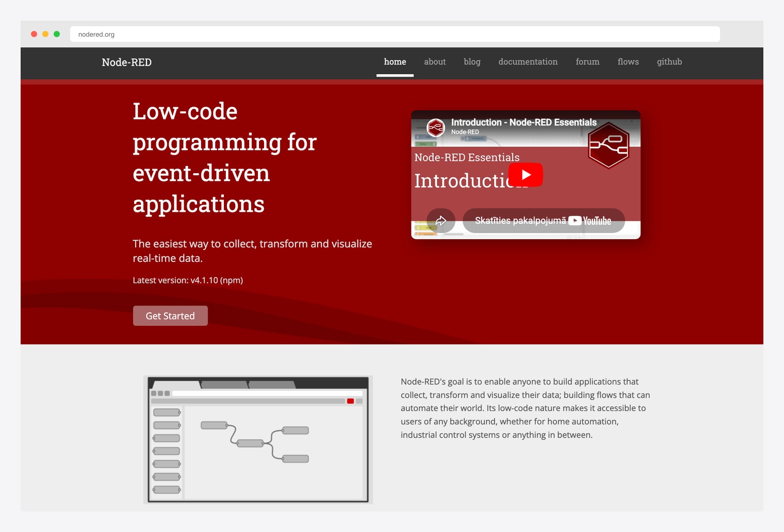Click the Node-RED hexagon logo in video

point(609,145)
